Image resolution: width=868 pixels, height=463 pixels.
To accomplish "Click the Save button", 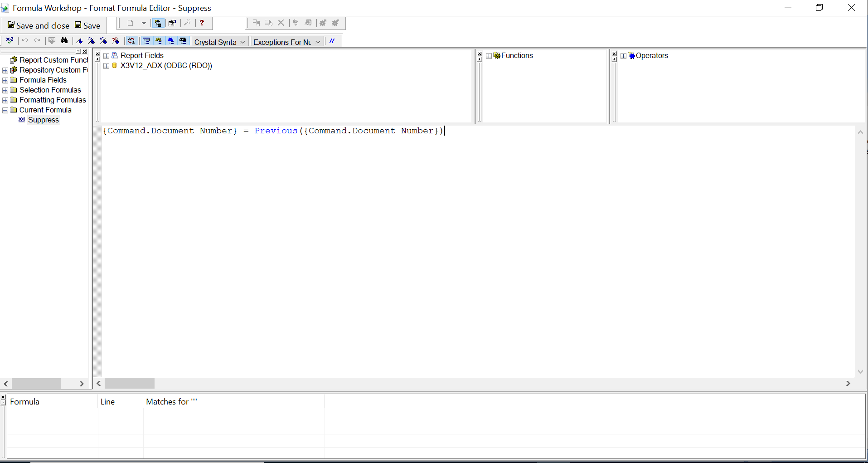I will pyautogui.click(x=87, y=25).
